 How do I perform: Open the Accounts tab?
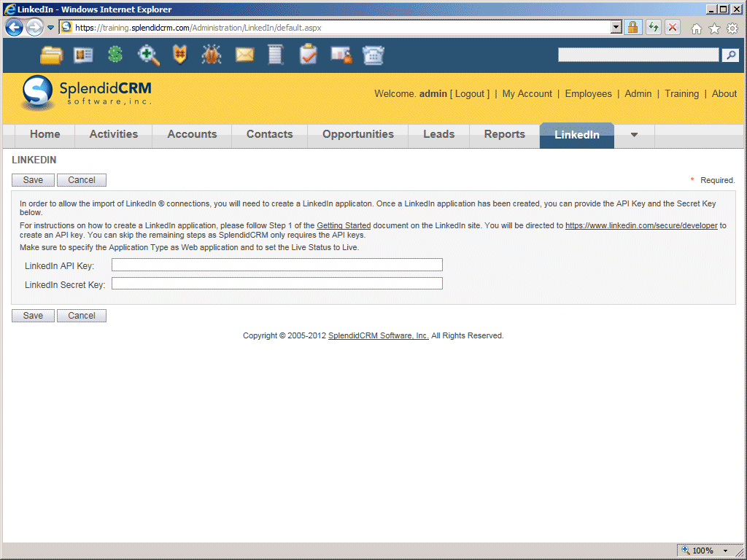click(x=192, y=134)
